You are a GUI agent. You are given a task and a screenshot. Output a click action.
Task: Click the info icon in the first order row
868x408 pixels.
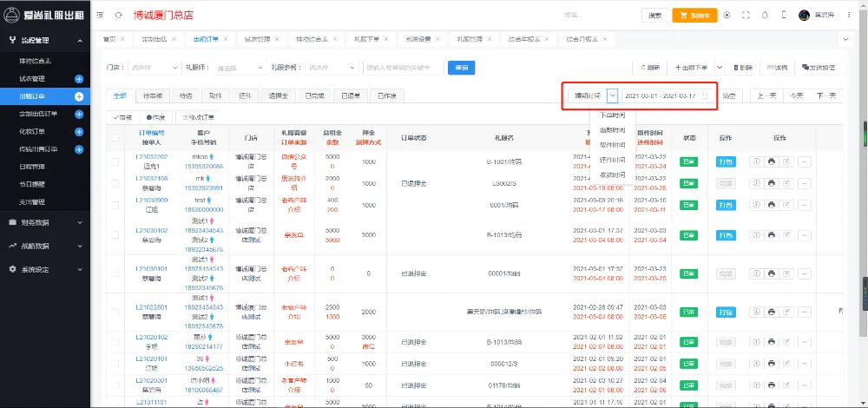point(755,161)
